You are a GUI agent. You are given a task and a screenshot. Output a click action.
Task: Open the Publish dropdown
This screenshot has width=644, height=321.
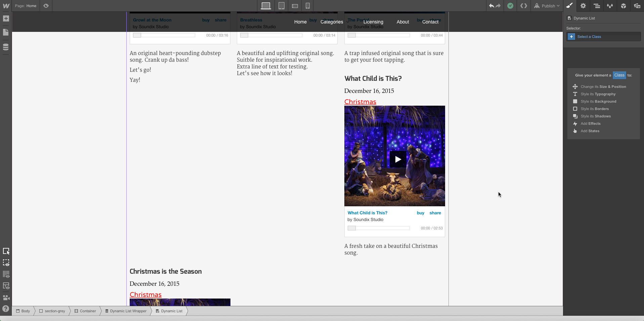547,6
